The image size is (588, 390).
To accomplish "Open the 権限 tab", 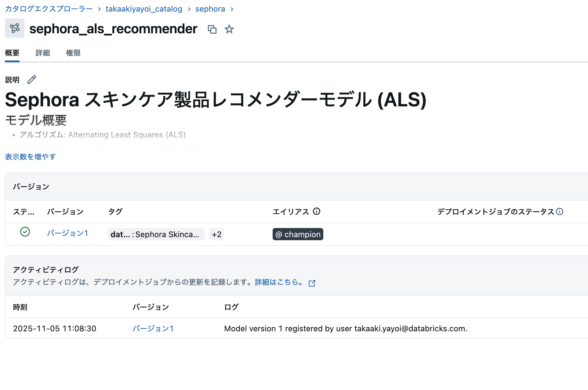I will tap(73, 53).
